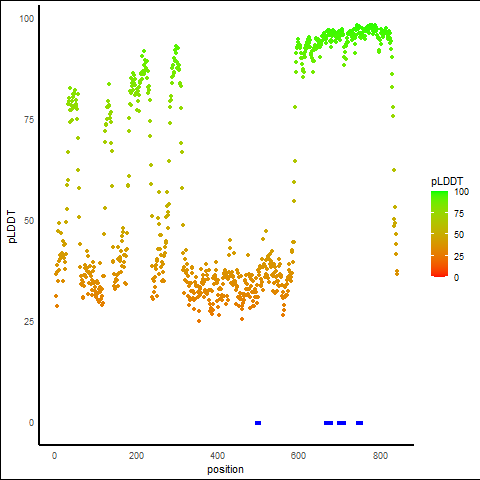Click the x-axis tick label 200

(x=136, y=456)
